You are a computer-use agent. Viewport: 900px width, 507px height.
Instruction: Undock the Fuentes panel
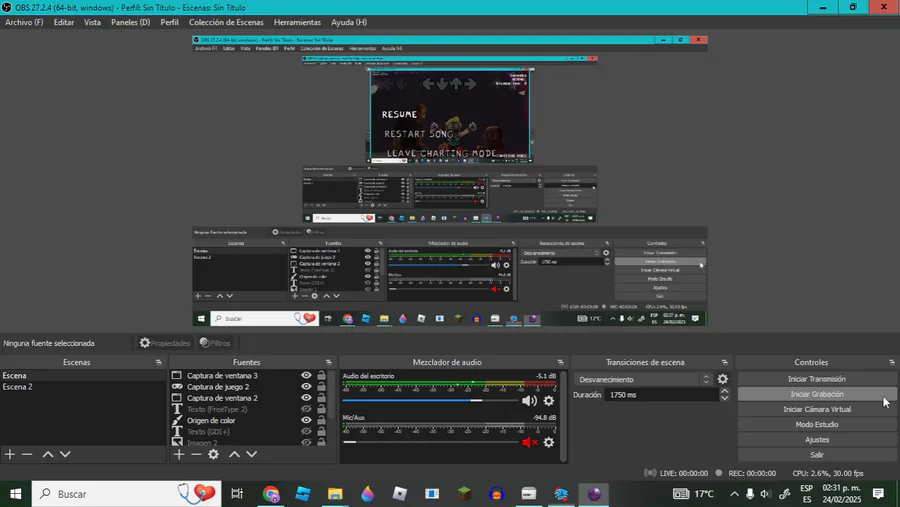(x=329, y=362)
